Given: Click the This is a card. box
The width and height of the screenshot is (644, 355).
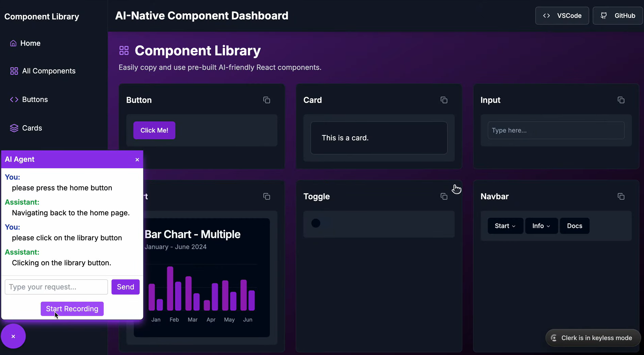Looking at the screenshot, I should pos(379,138).
